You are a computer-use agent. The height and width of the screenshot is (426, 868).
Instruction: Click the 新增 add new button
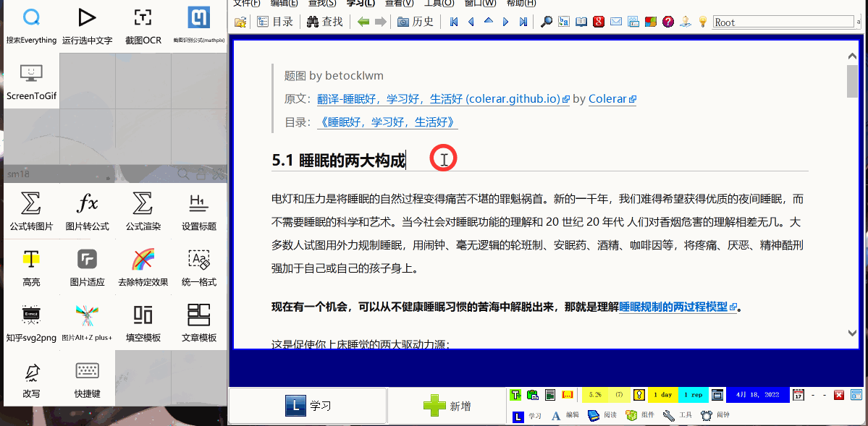click(x=447, y=406)
